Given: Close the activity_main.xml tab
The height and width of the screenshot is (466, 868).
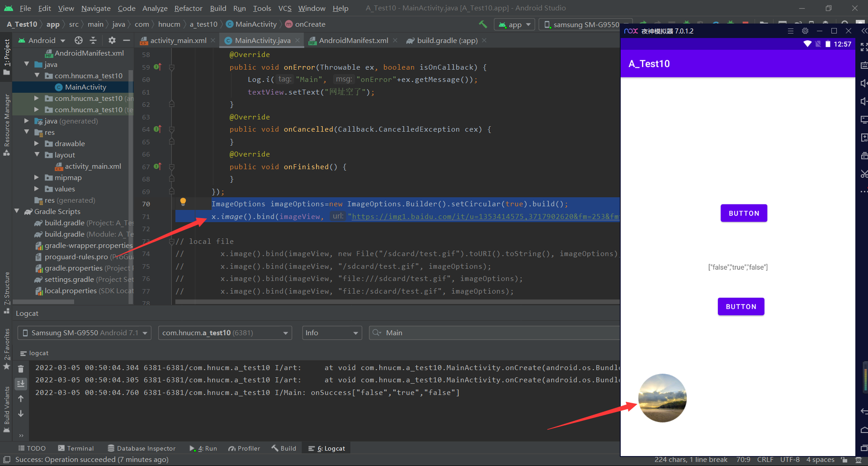Looking at the screenshot, I should tap(213, 40).
